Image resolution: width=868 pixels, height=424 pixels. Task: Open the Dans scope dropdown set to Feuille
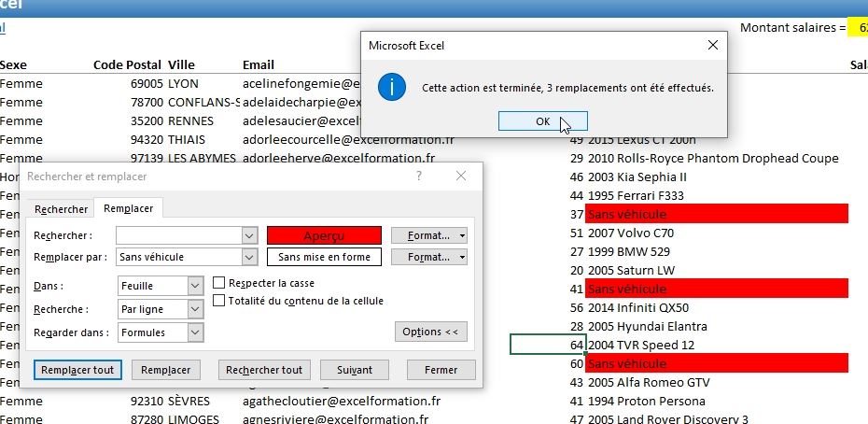[195, 286]
